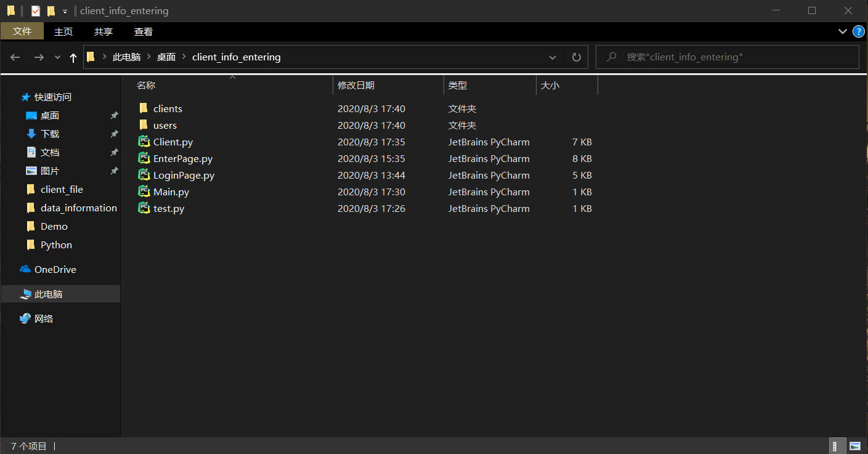Open the 文件 menu tab
Image resolution: width=868 pixels, height=454 pixels.
(x=22, y=31)
